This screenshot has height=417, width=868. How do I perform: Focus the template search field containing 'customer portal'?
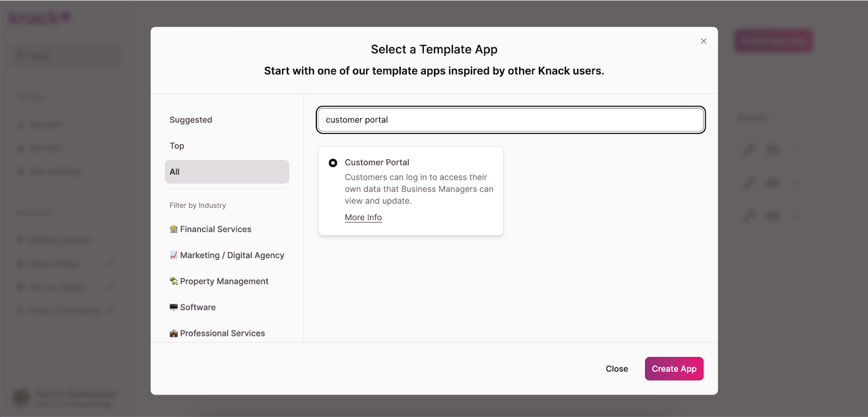(x=510, y=120)
